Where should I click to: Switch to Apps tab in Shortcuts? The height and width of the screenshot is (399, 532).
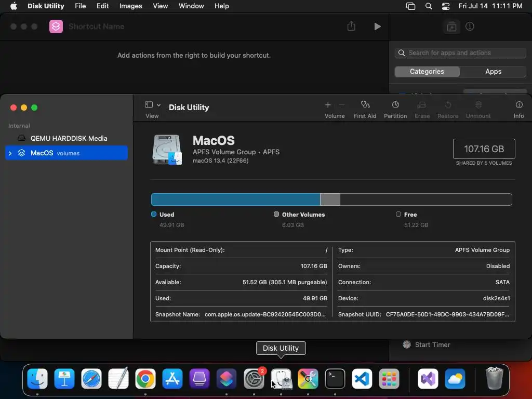(493, 72)
